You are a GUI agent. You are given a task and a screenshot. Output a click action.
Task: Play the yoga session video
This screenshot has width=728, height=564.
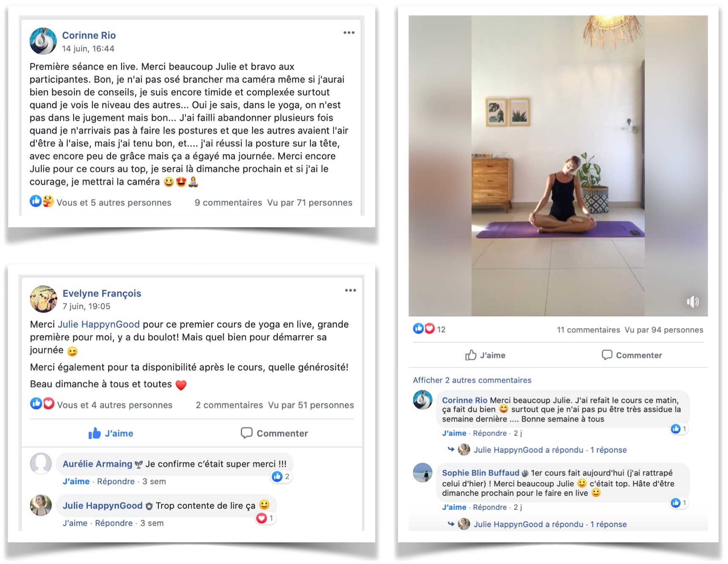pyautogui.click(x=558, y=166)
